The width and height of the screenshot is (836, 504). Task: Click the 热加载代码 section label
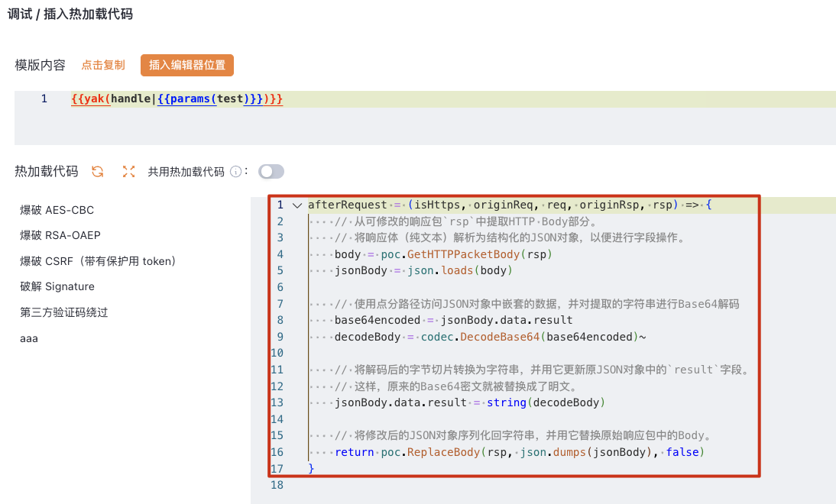pyautogui.click(x=47, y=172)
